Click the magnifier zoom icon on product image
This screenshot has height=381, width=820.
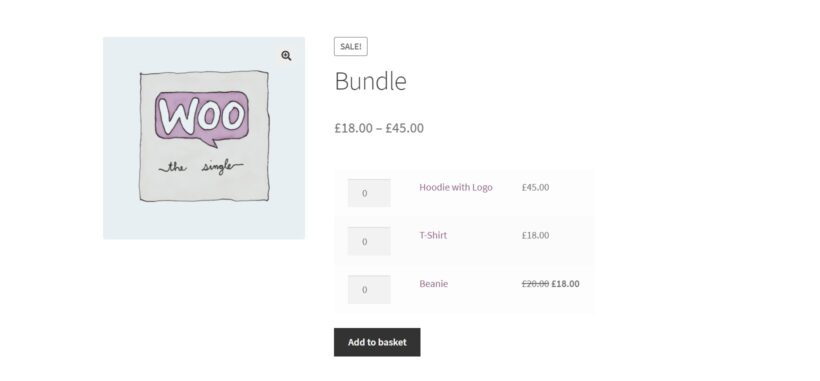tap(286, 56)
